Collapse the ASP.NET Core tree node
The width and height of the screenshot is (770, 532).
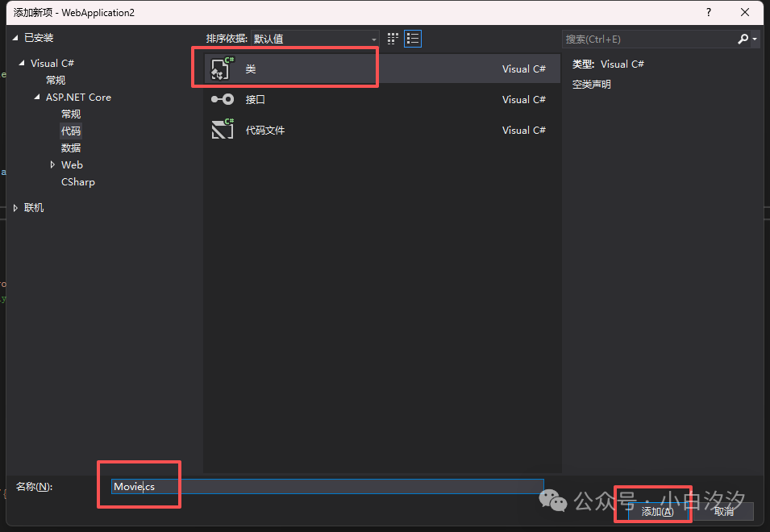pos(37,98)
